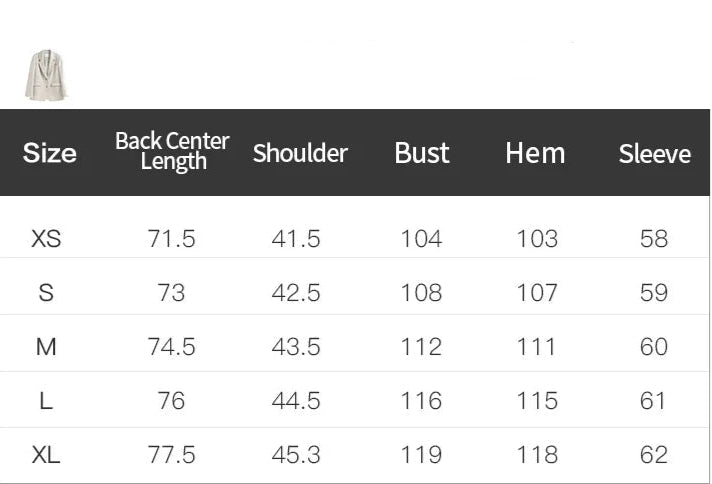
Task: Click the XS back length value 71.5
Action: [x=171, y=239]
